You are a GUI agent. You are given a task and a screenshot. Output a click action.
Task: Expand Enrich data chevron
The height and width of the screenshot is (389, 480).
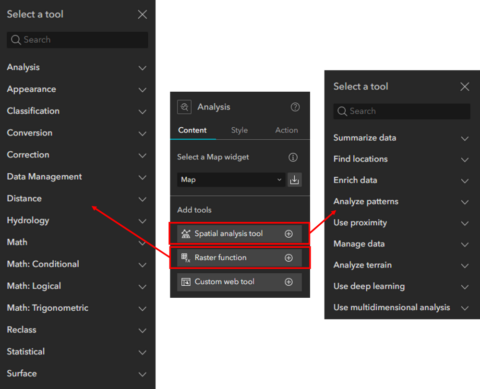[465, 181]
